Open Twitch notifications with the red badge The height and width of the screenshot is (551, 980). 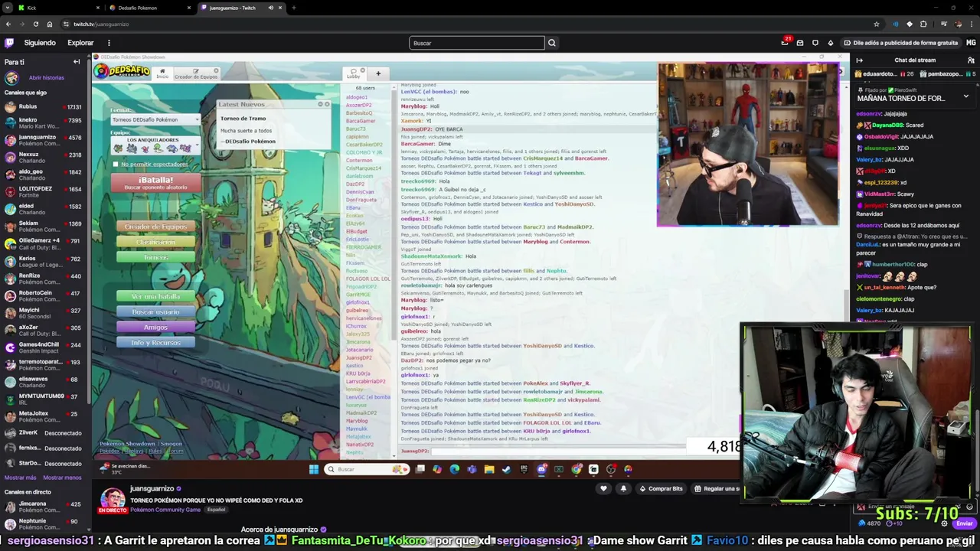(x=786, y=42)
